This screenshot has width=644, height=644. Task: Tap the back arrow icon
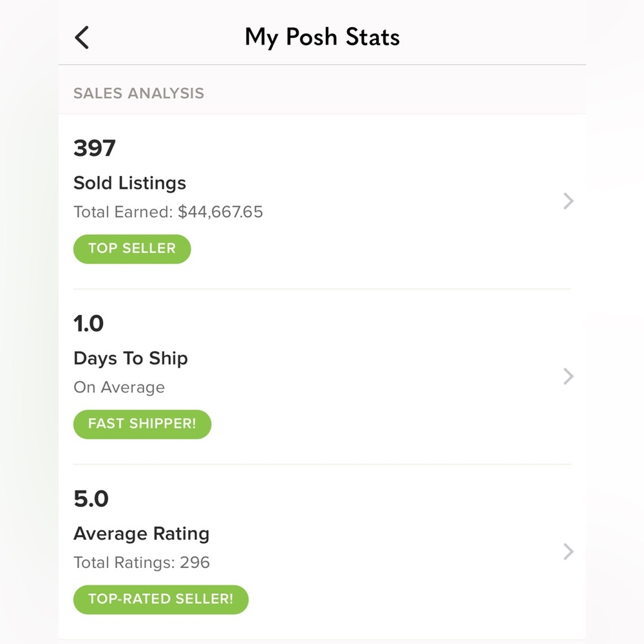click(x=81, y=37)
